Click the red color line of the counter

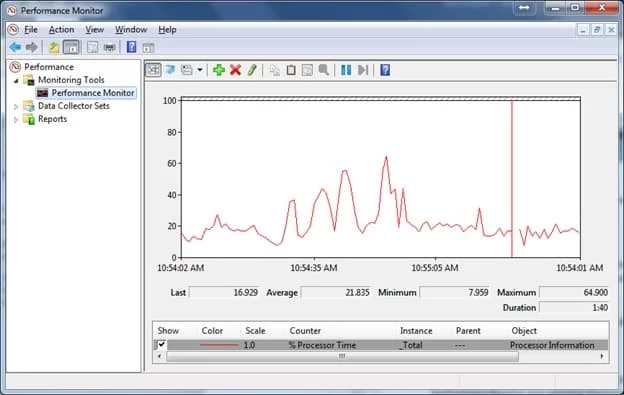[x=219, y=345]
